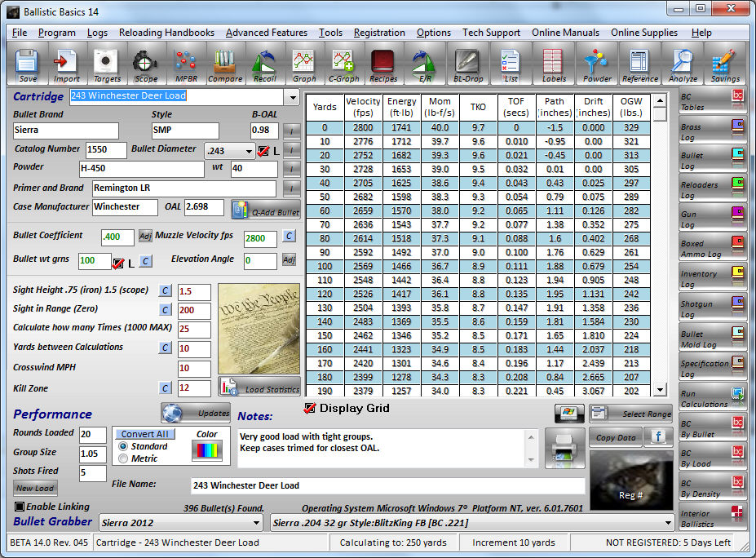756x558 pixels.
Task: Open the Recipes book icon
Action: [382, 64]
